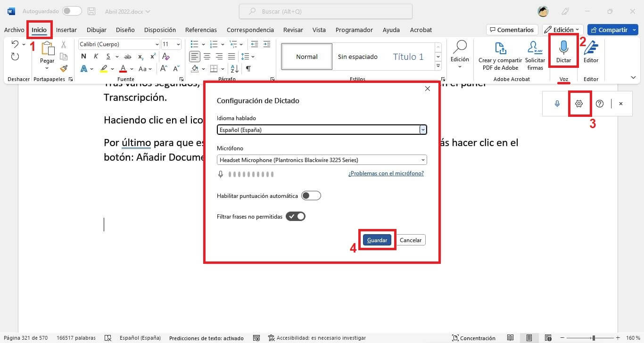Open font size 11 dropdown
Image resolution: width=644 pixels, height=343 pixels.
point(178,44)
